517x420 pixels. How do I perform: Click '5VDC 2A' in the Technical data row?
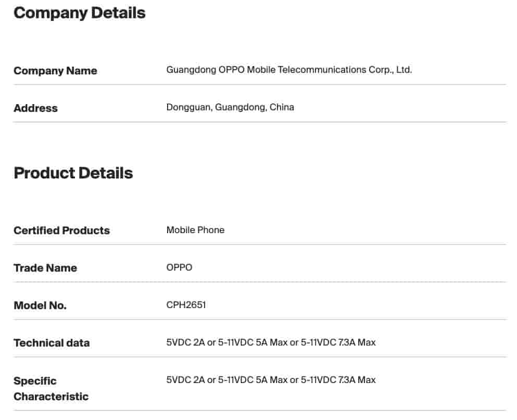click(x=185, y=342)
